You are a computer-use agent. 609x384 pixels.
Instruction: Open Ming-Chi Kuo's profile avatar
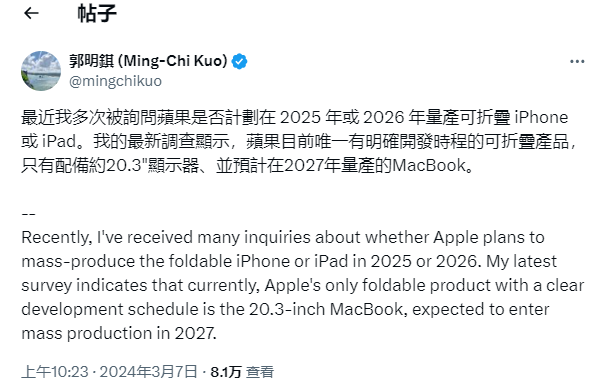(x=41, y=71)
